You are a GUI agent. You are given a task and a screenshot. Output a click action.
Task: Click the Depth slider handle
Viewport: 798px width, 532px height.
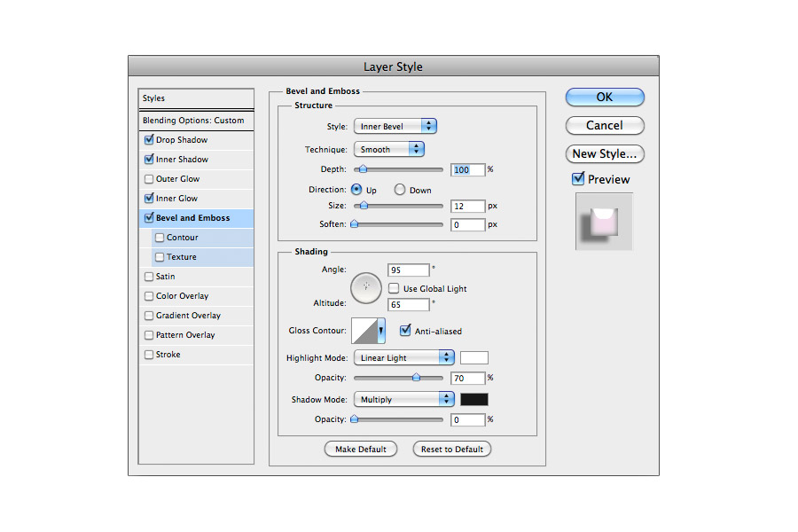(x=364, y=169)
